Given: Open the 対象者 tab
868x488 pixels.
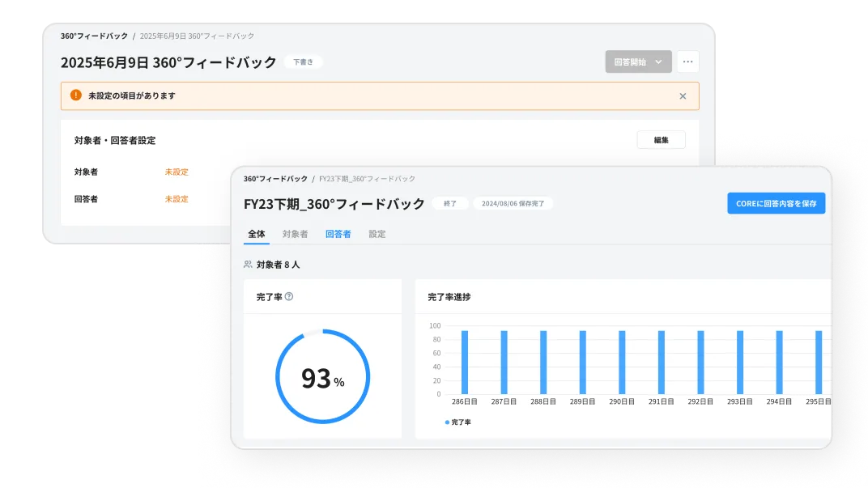Looking at the screenshot, I should [295, 233].
